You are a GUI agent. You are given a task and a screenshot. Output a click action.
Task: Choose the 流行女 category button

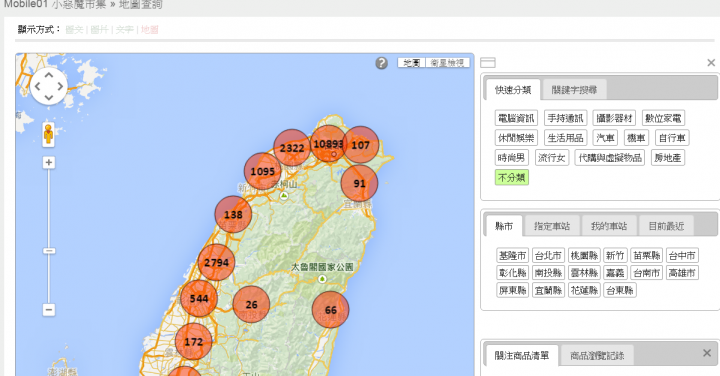(552, 158)
